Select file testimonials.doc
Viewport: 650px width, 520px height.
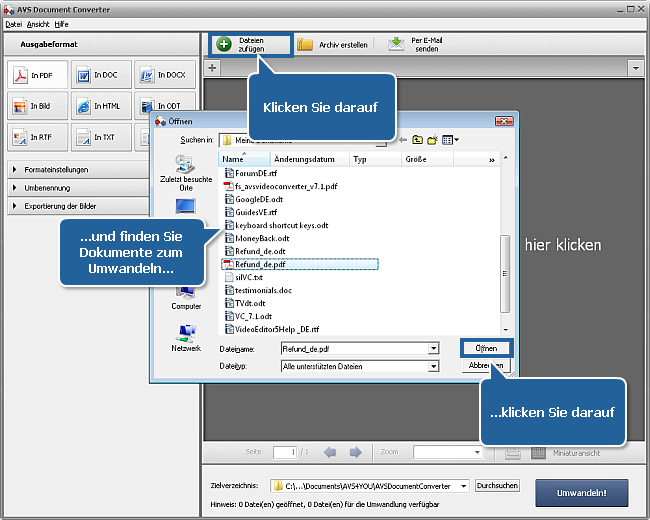tap(258, 290)
